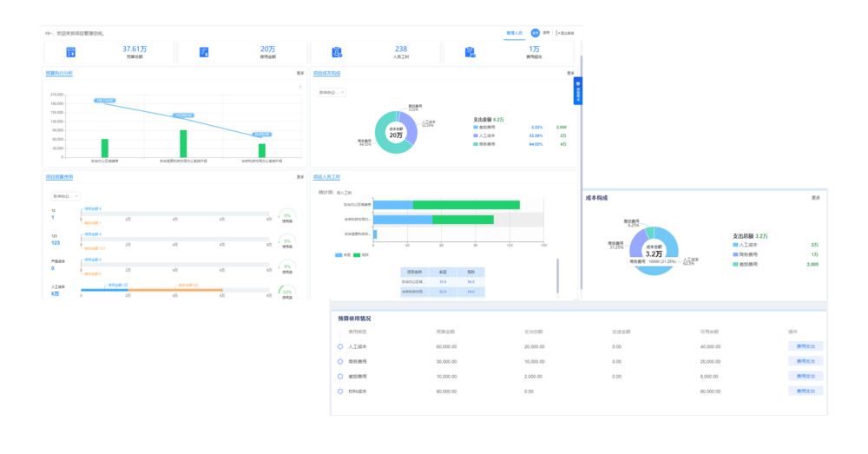The width and height of the screenshot is (868, 454).
Task: Click the 人员工时 clipboard icon
Action: (x=337, y=53)
